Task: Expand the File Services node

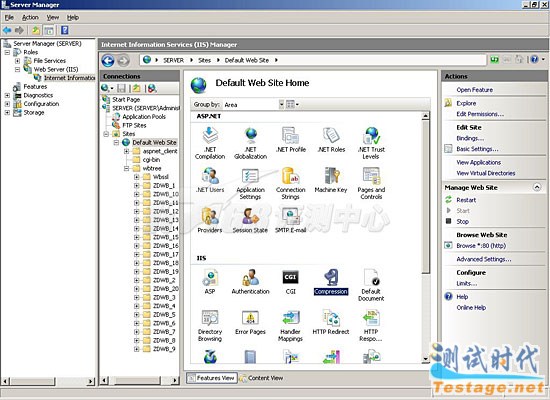Action: [17, 61]
